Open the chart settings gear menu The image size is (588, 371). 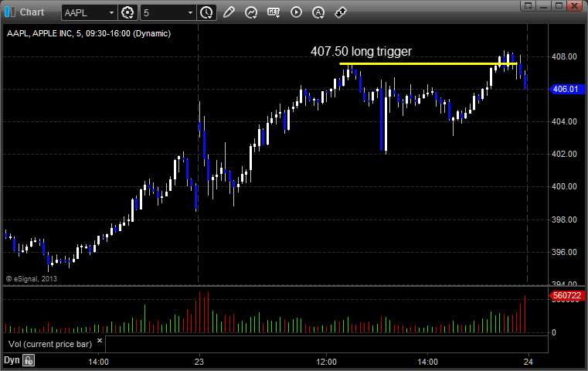point(127,12)
